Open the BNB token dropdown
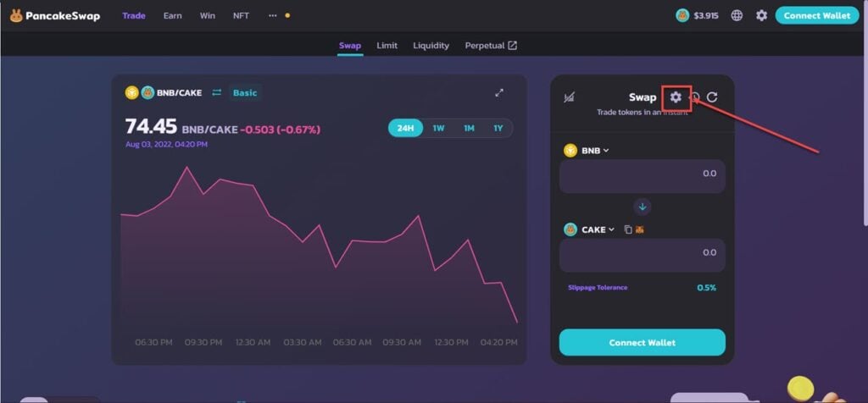The width and height of the screenshot is (868, 403). 587,151
